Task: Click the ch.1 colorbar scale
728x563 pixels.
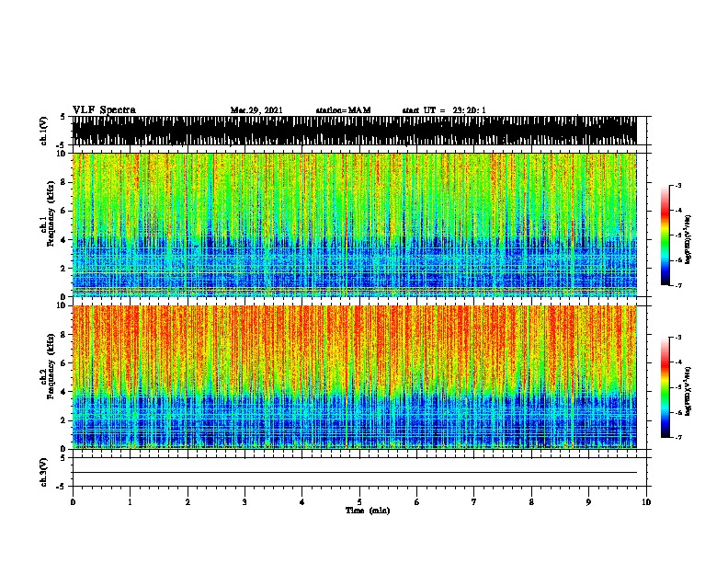Action: pyautogui.click(x=665, y=236)
